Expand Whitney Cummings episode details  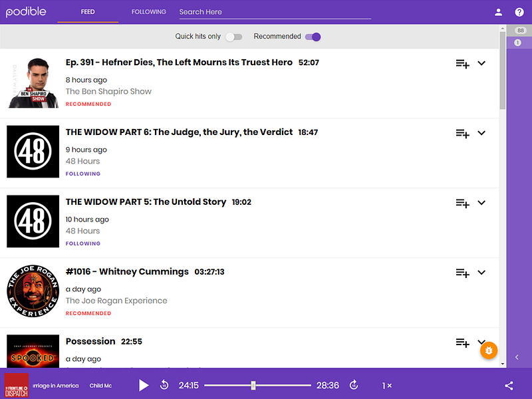pyautogui.click(x=481, y=273)
